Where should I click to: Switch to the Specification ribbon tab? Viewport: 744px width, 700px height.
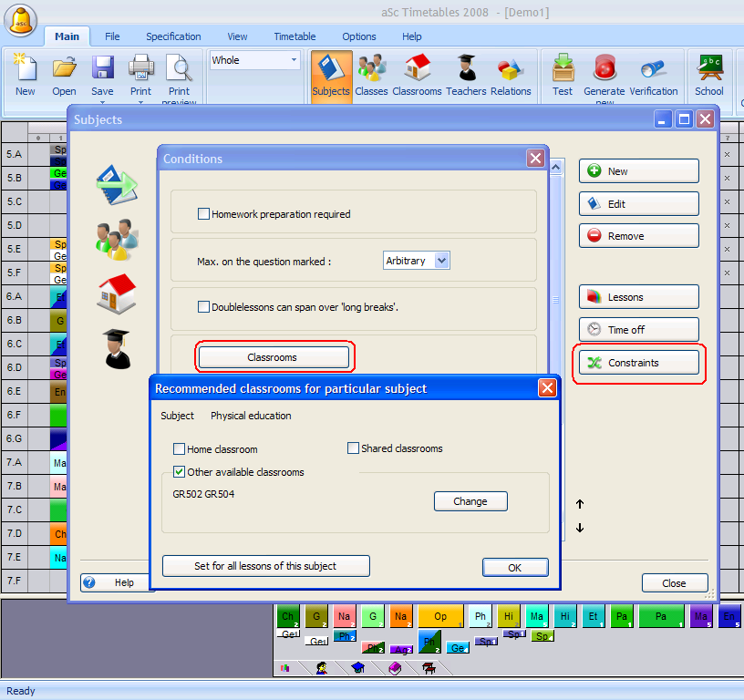pyautogui.click(x=173, y=36)
